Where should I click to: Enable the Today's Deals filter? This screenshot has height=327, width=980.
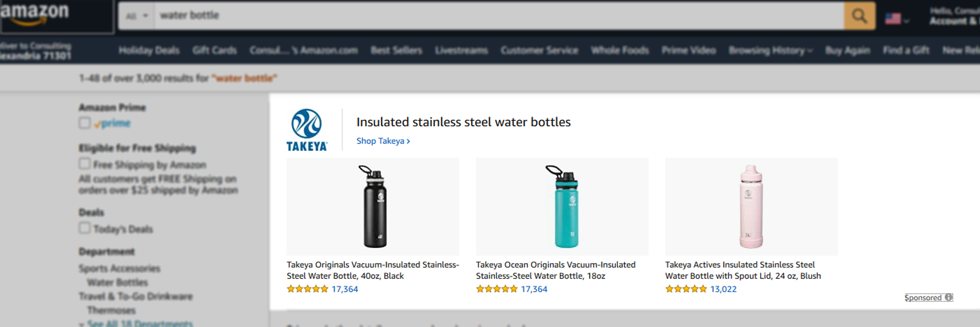[x=84, y=228]
